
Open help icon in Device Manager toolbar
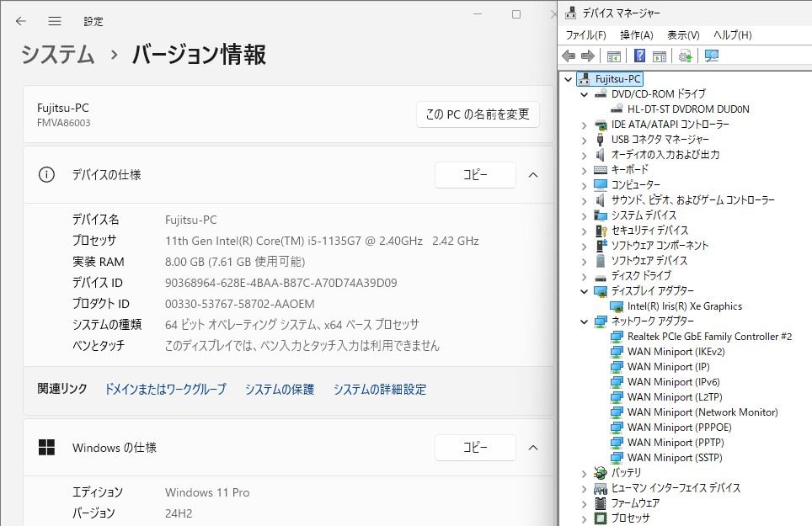(639, 56)
